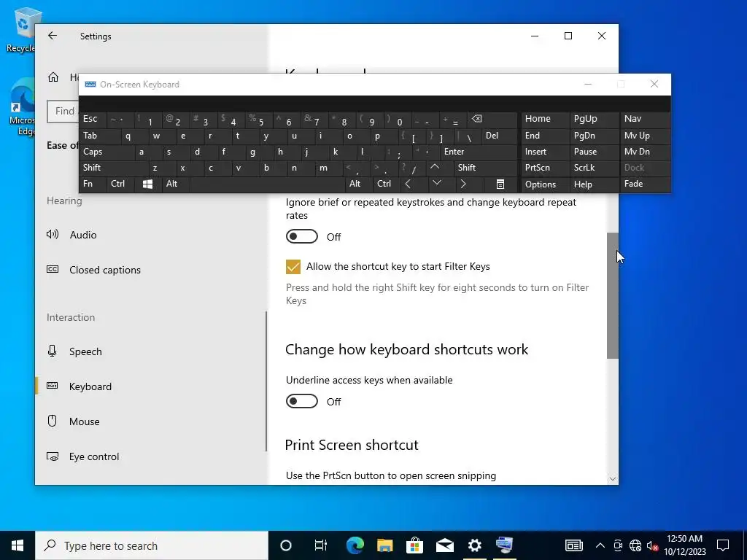Click the Keyboard icon in sidebar
747x560 pixels.
point(53,386)
